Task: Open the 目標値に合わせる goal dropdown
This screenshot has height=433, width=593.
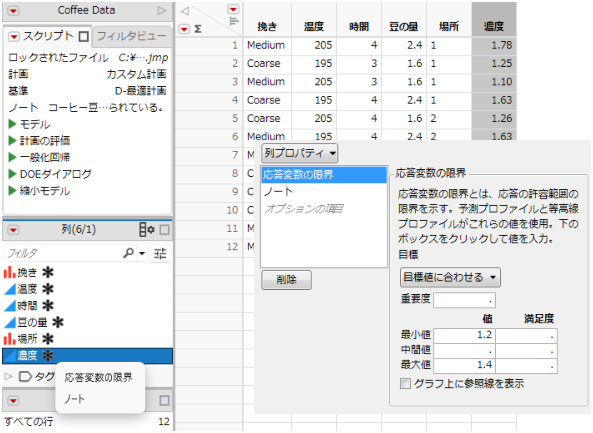Action: tap(450, 278)
